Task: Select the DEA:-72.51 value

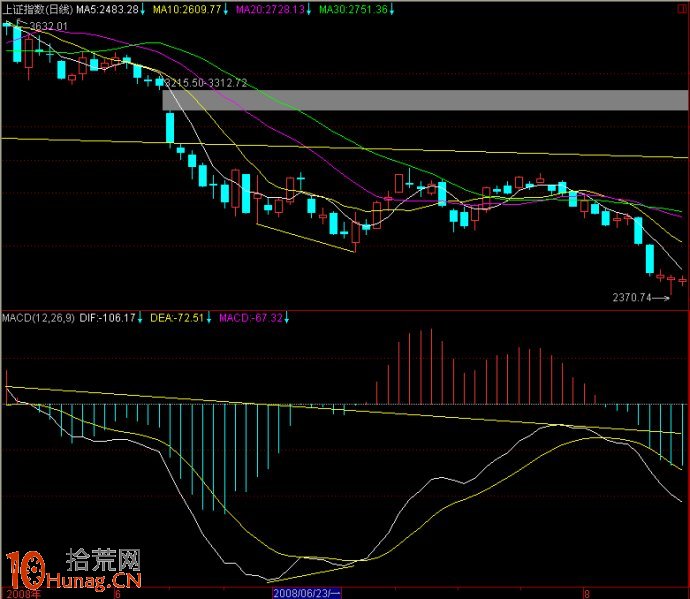Action: pyautogui.click(x=177, y=318)
